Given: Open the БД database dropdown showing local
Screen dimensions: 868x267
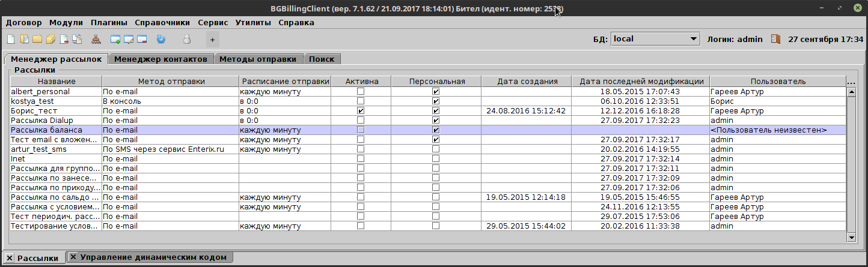Looking at the screenshot, I should pos(655,39).
